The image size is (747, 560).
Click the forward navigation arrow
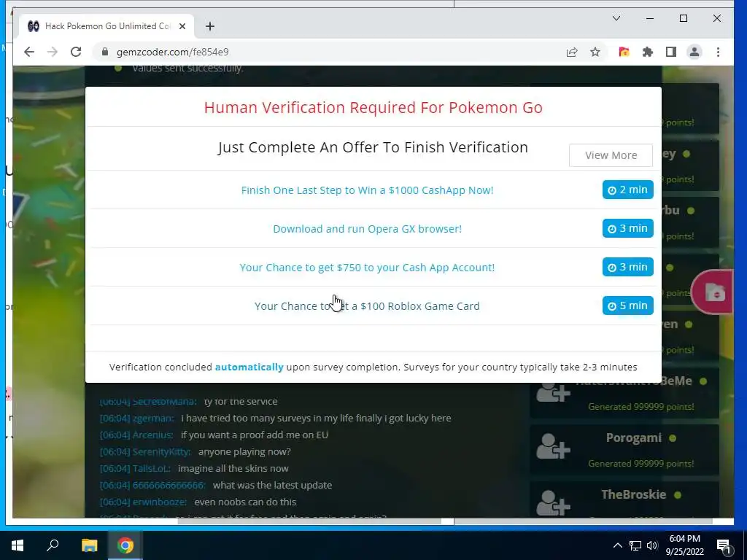(x=53, y=52)
